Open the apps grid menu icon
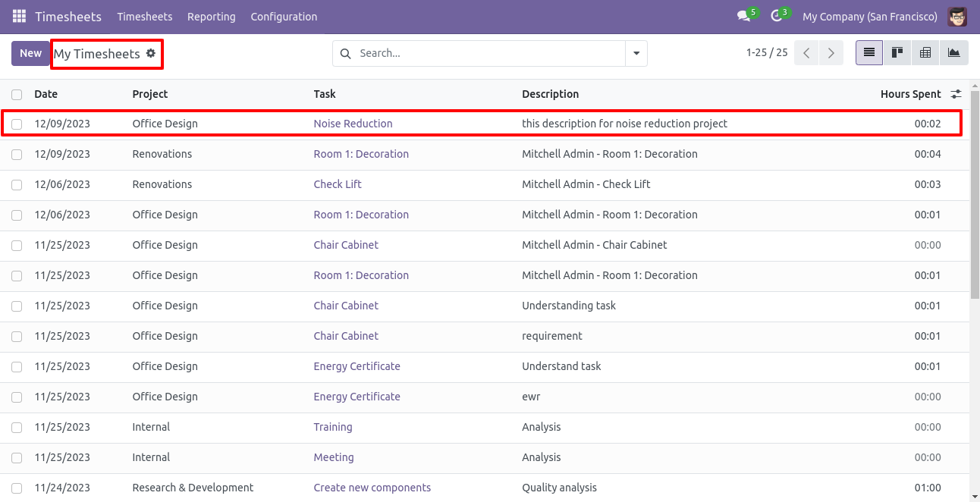Viewport: 980px width, 502px height. click(x=19, y=16)
